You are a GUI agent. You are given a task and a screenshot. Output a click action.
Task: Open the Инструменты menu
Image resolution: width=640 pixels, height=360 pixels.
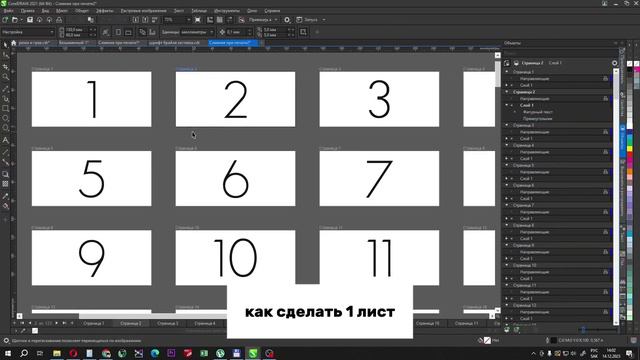(x=227, y=11)
